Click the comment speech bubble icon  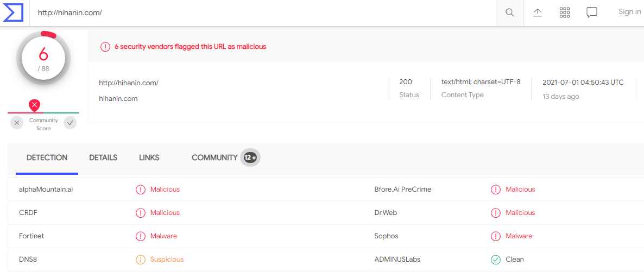[x=592, y=12]
